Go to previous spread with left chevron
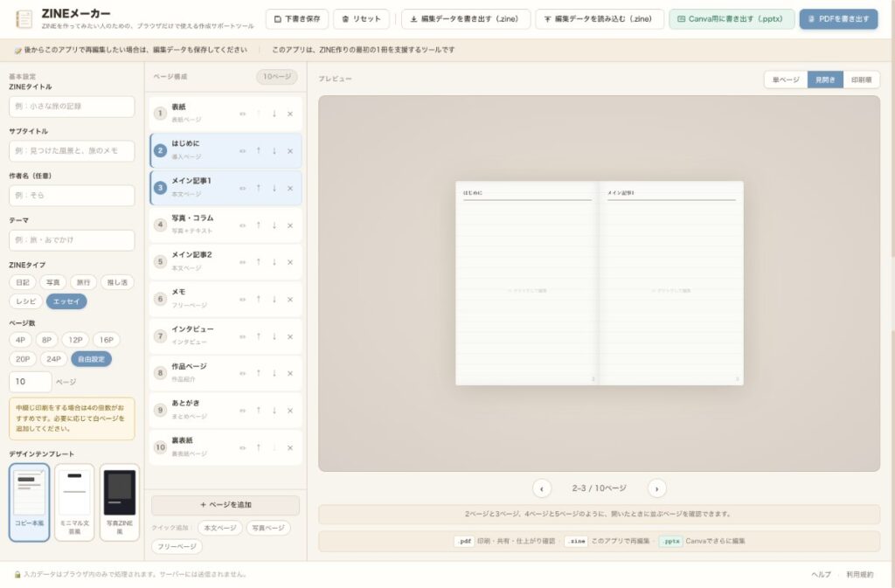Viewport: 895px width, 588px height. (x=542, y=488)
